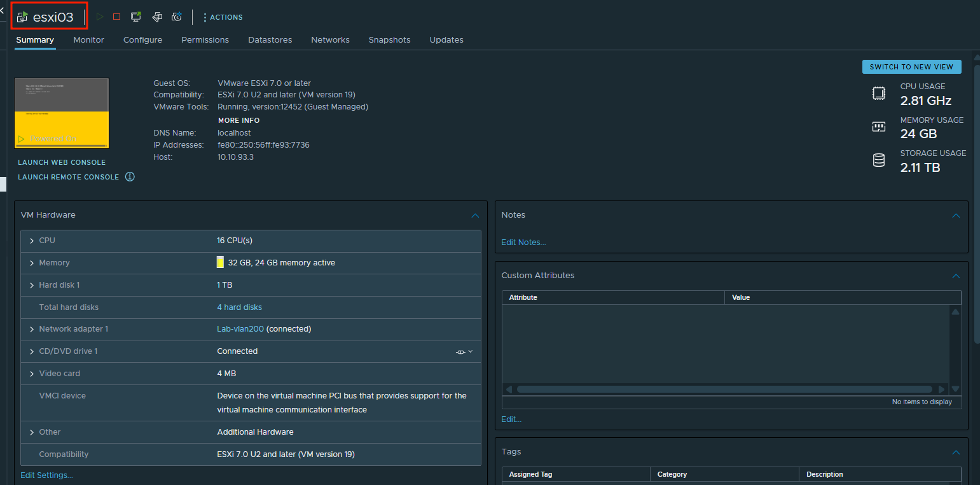Image resolution: width=980 pixels, height=485 pixels.
Task: Sort by the Attribute column header
Action: 613,297
